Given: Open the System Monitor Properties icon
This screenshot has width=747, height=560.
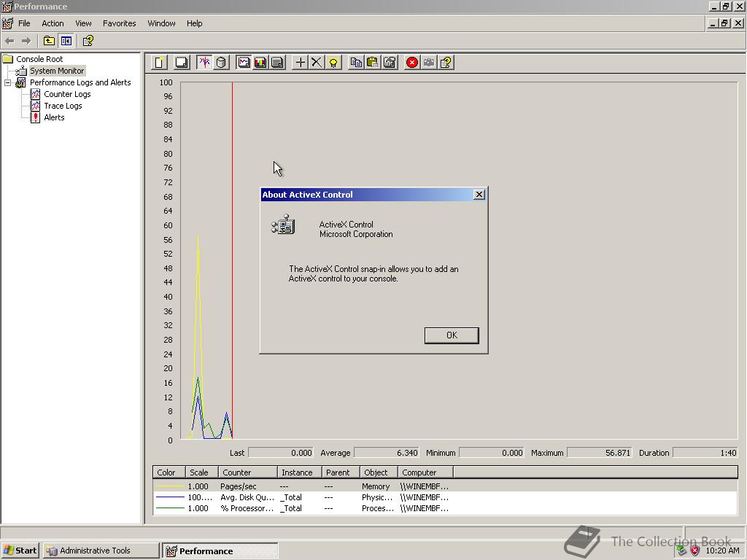Looking at the screenshot, I should (390, 63).
